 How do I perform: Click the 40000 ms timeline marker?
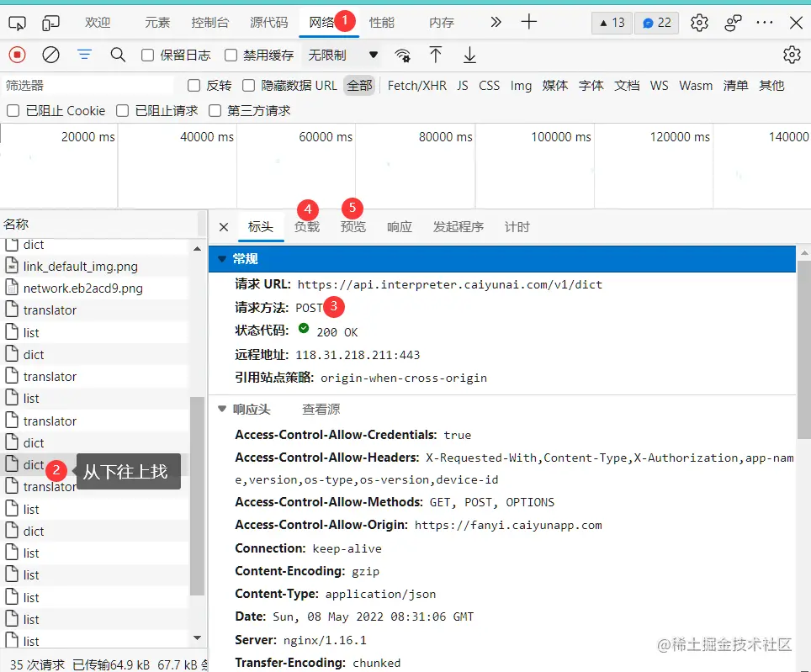click(x=206, y=137)
